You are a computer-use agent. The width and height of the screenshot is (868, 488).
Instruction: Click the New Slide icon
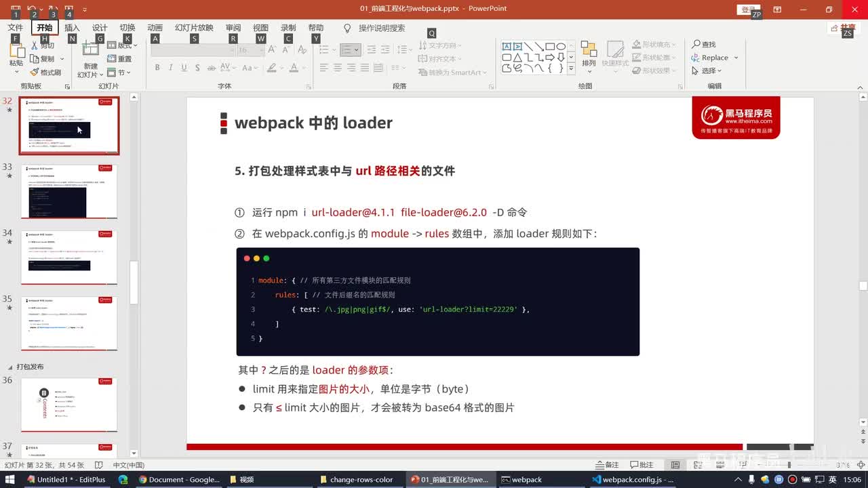click(90, 48)
